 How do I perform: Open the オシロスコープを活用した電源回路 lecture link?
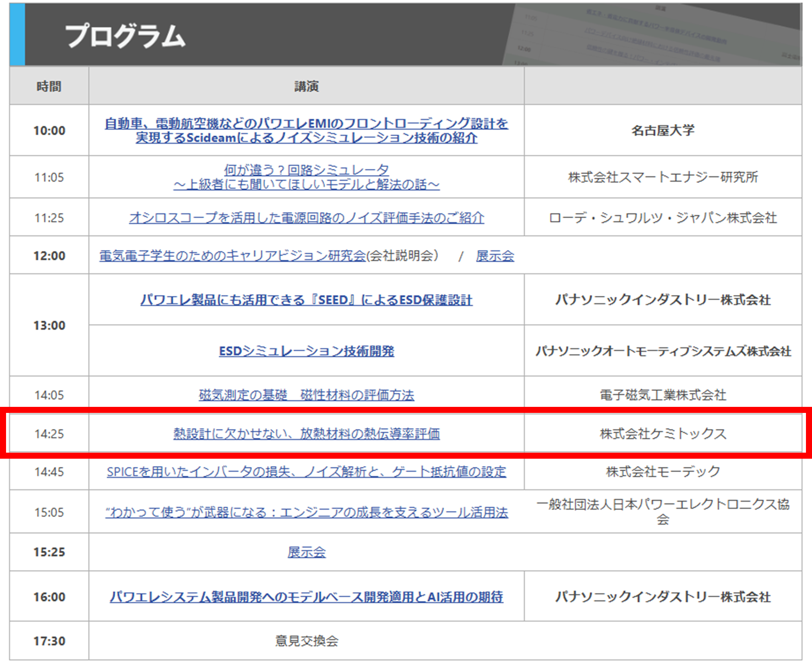click(306, 218)
